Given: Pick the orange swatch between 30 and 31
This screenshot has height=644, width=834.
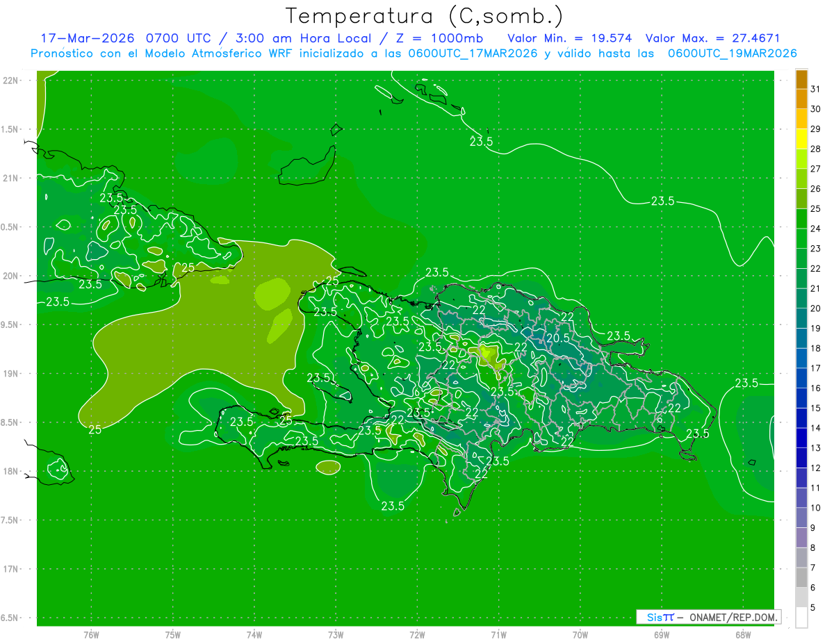Looking at the screenshot, I should click(801, 99).
